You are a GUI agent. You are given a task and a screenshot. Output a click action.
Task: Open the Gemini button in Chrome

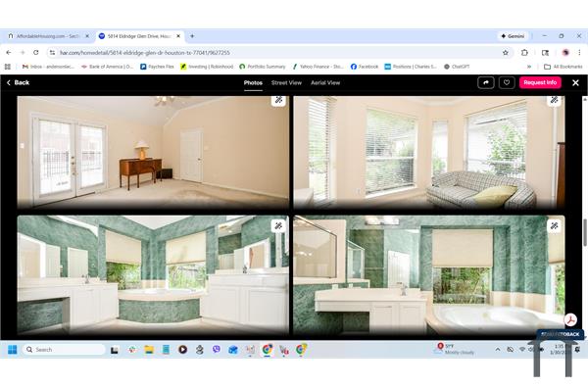tap(513, 36)
